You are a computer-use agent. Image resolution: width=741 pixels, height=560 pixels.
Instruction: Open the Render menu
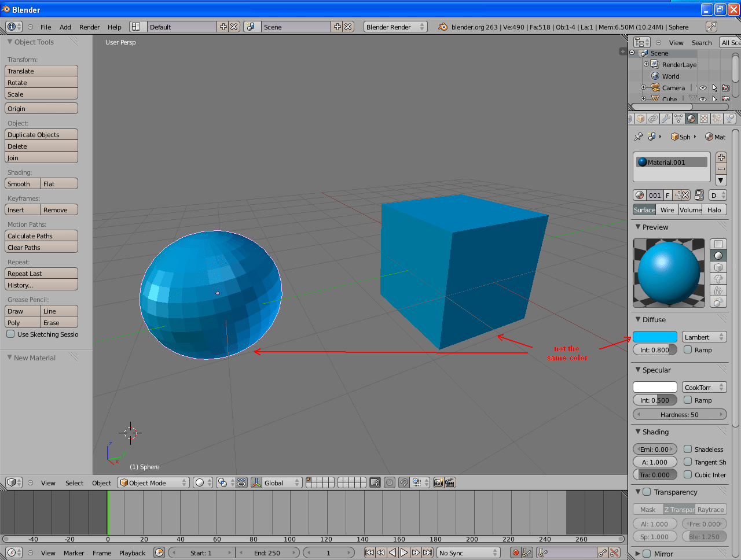click(89, 27)
